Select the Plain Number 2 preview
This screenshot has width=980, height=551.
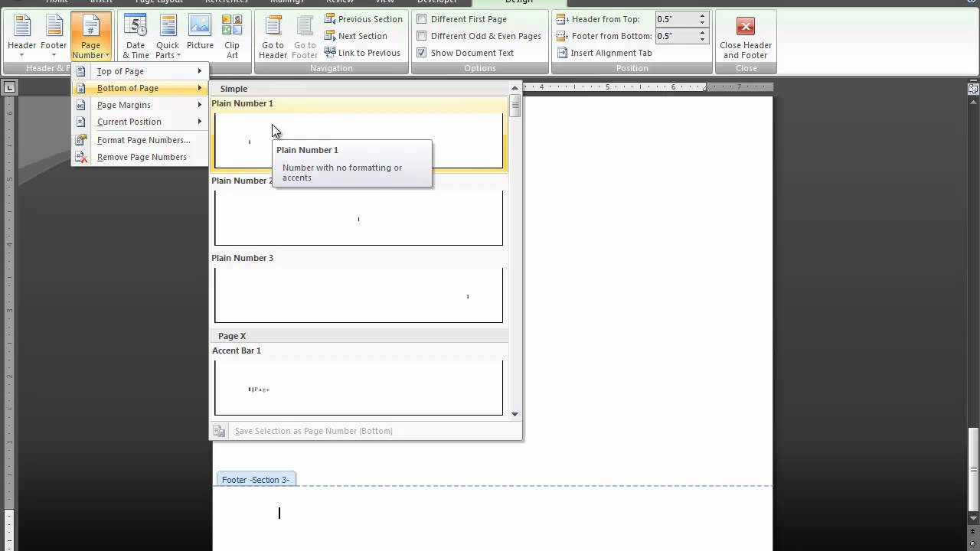(358, 218)
